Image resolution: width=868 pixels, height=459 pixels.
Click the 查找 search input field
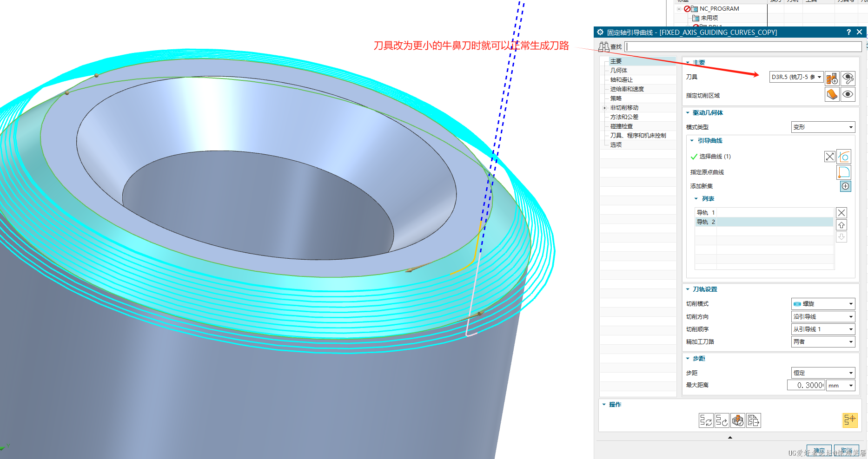pyautogui.click(x=743, y=46)
